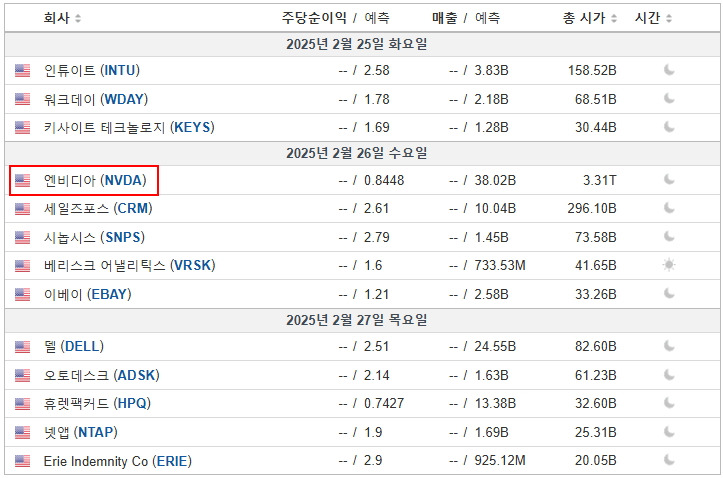Click the moon icon in the CRM row
Viewport: 723px width, 478px height.
pos(669,208)
